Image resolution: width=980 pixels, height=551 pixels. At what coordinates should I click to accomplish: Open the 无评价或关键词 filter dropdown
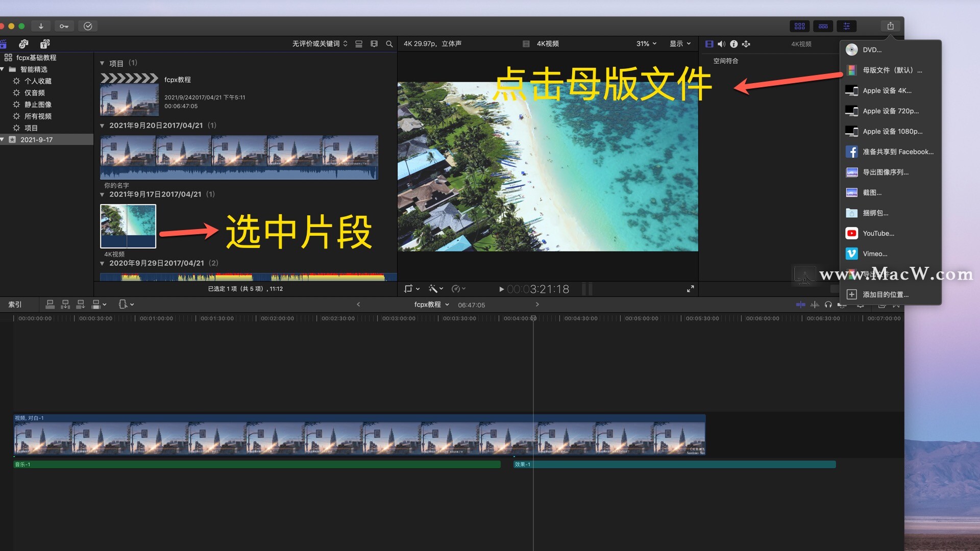click(320, 44)
